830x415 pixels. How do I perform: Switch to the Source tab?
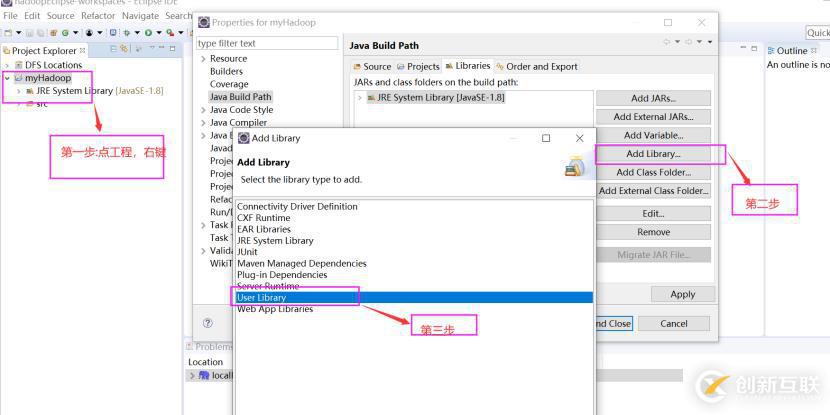(x=373, y=67)
